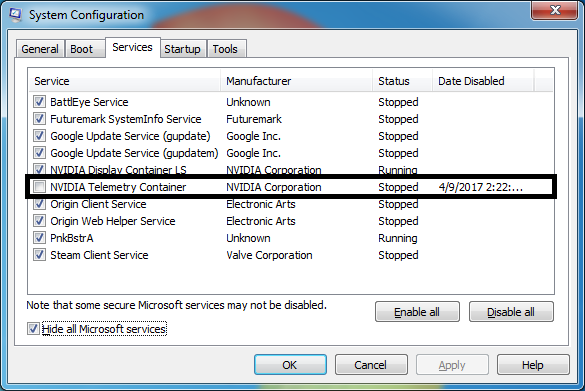The width and height of the screenshot is (585, 391).
Task: Enable the NVIDIA Telemetry Container checkbox
Action: click(x=39, y=187)
